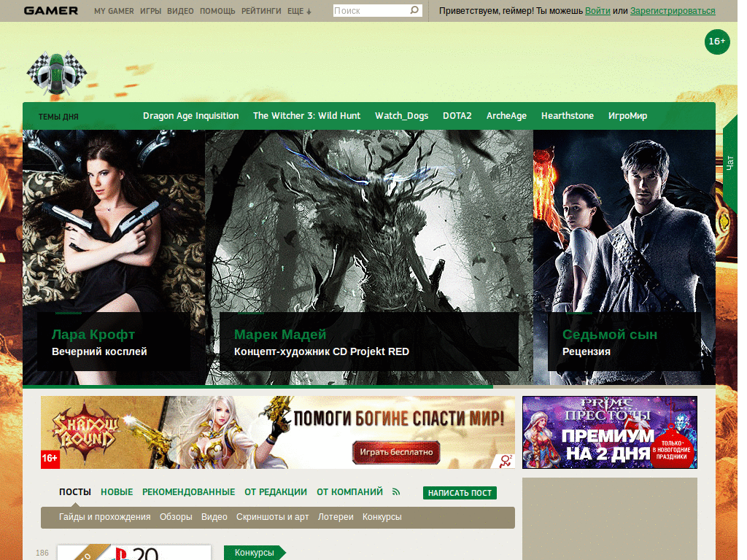Filter posts by Обзоры
747x560 pixels.
(176, 517)
